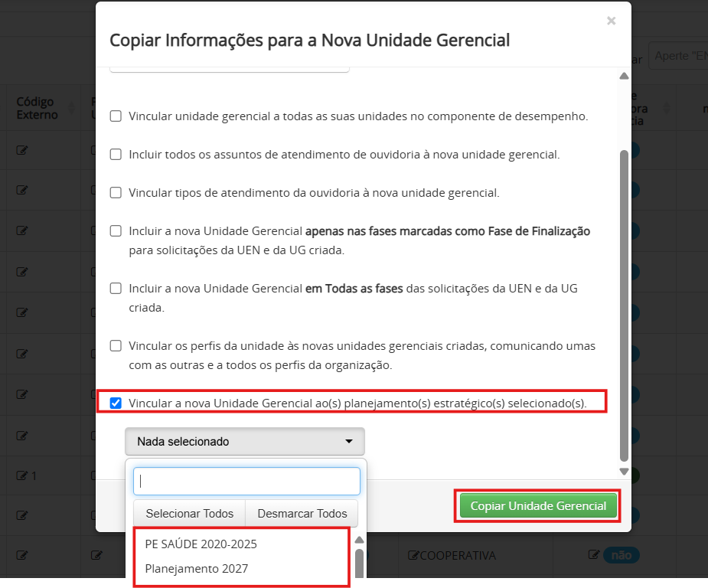Click scroll down arrow in dialog scrollbar

(624, 472)
